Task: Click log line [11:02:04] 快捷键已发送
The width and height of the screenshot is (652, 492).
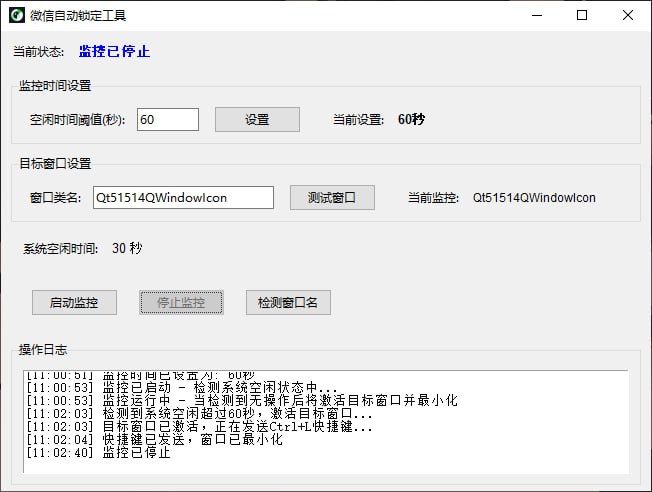Action: (x=154, y=440)
